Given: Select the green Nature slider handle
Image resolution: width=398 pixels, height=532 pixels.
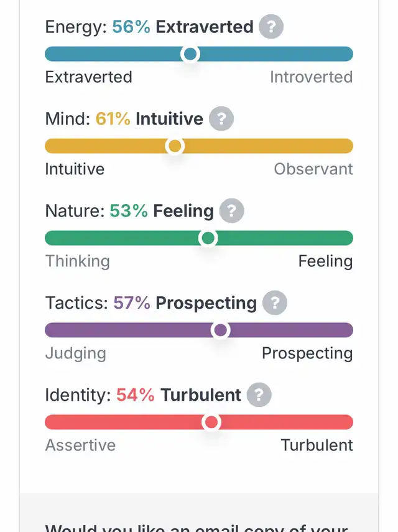Looking at the screenshot, I should click(208, 238).
